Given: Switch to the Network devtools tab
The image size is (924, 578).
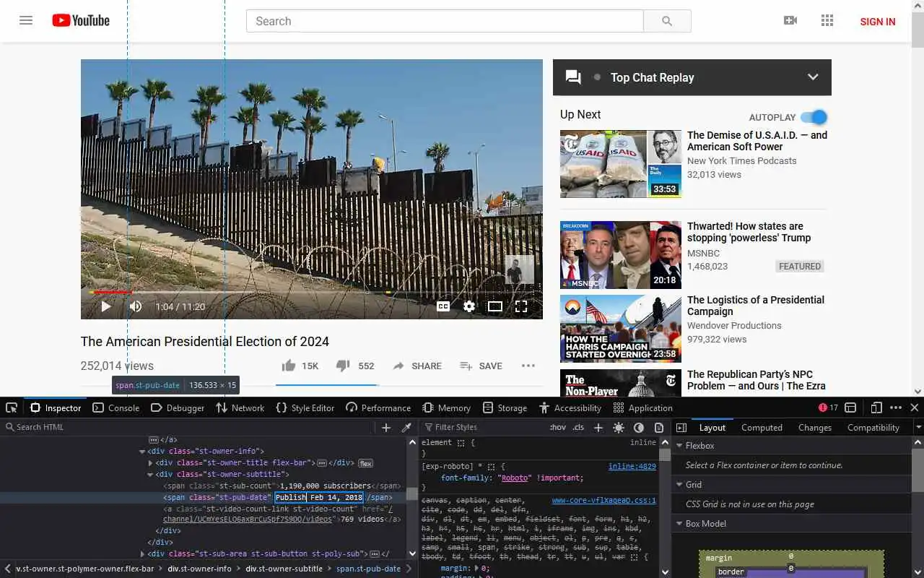Looking at the screenshot, I should [240, 407].
